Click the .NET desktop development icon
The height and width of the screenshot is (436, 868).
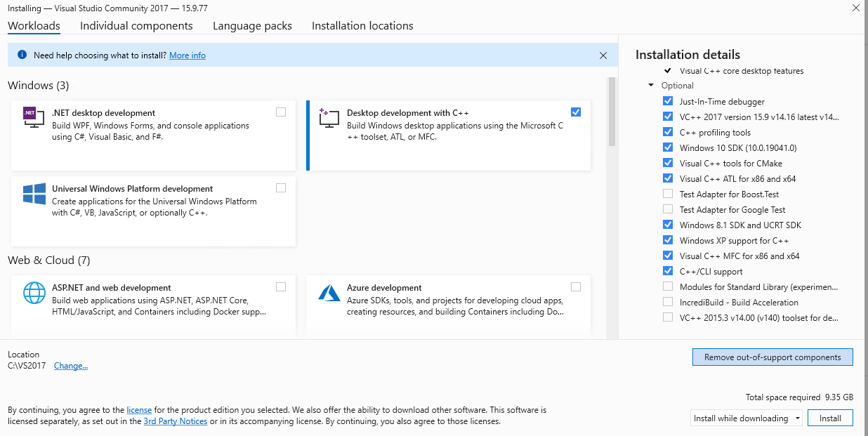[33, 118]
